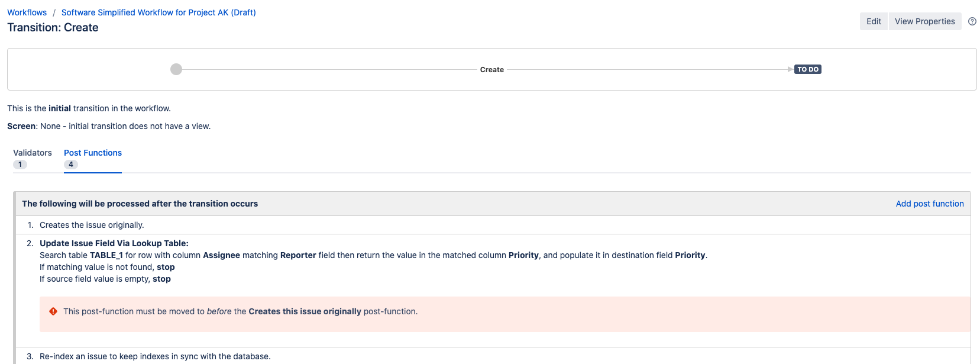Click the Validators count badge
980x364 pixels.
[x=20, y=165]
